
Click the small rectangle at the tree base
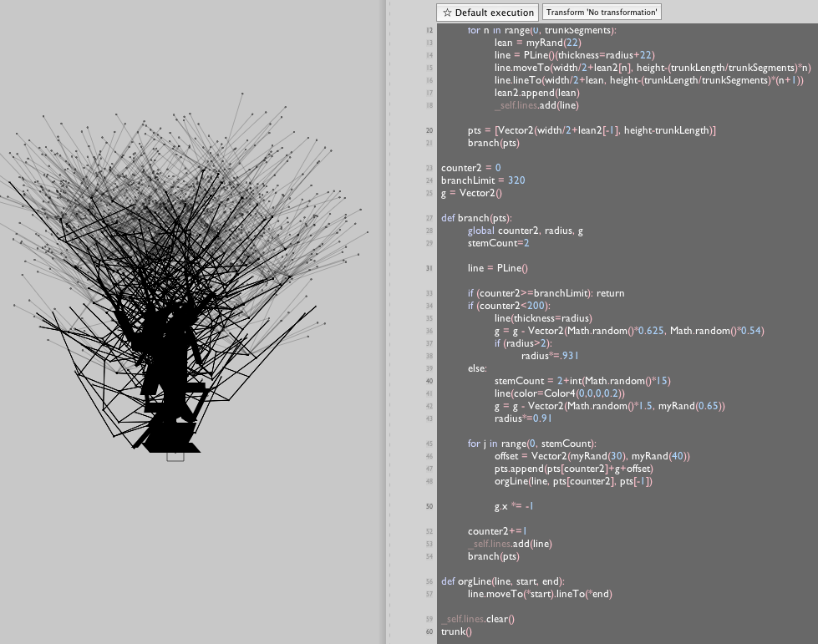coord(175,456)
